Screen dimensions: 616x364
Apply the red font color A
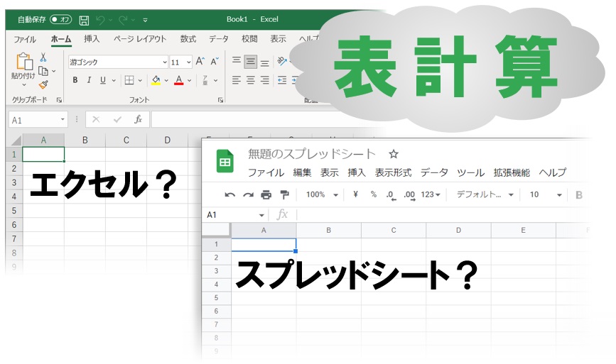pos(179,80)
